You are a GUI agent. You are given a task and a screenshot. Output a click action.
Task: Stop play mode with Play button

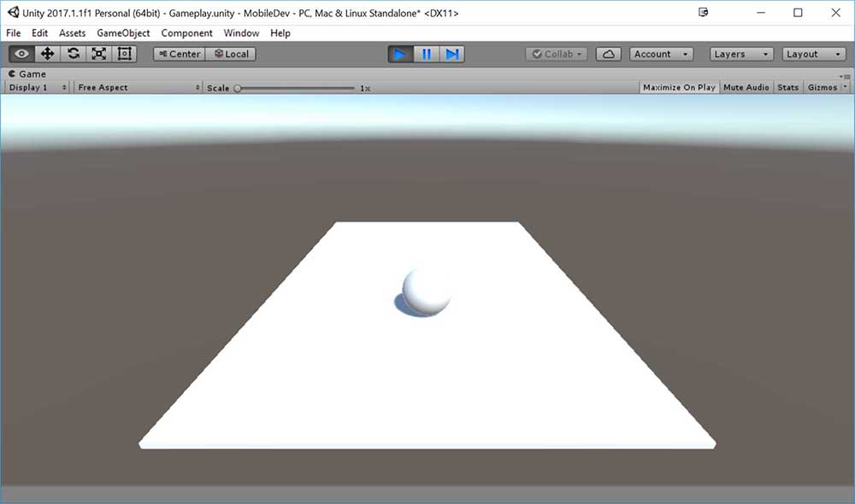point(399,54)
